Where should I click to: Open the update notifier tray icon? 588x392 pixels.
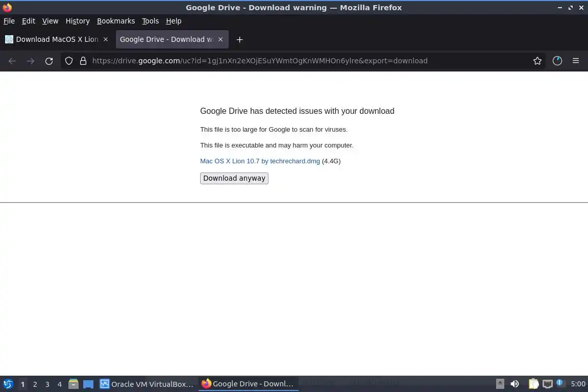click(x=559, y=383)
